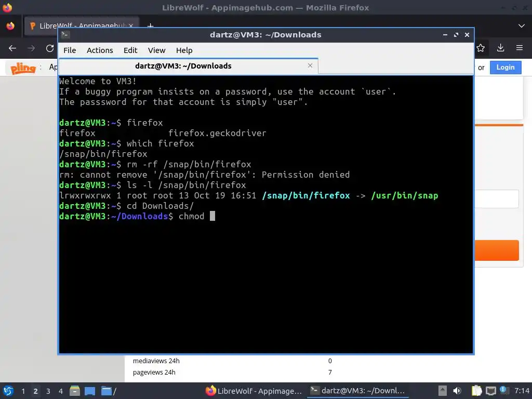532x399 pixels.
Task: Go back in the Firefox window
Action: (x=12, y=48)
